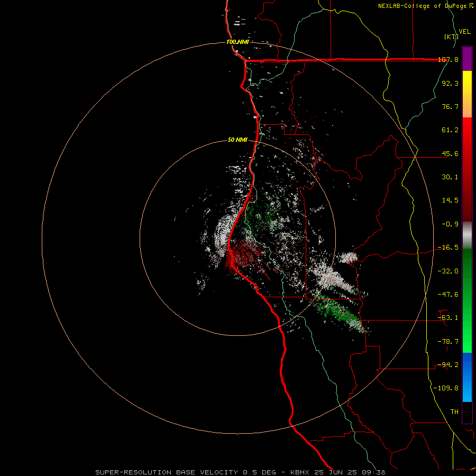Click the TH label on legend

coord(454,412)
